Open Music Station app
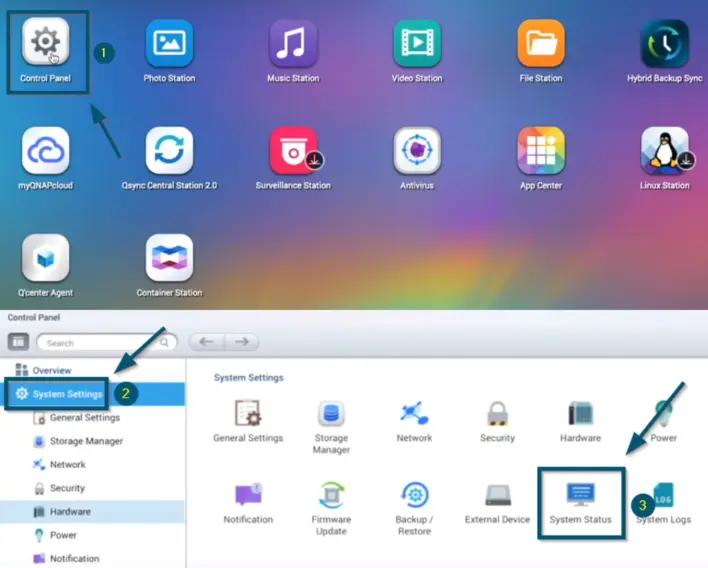The width and height of the screenshot is (708, 568). 293,43
